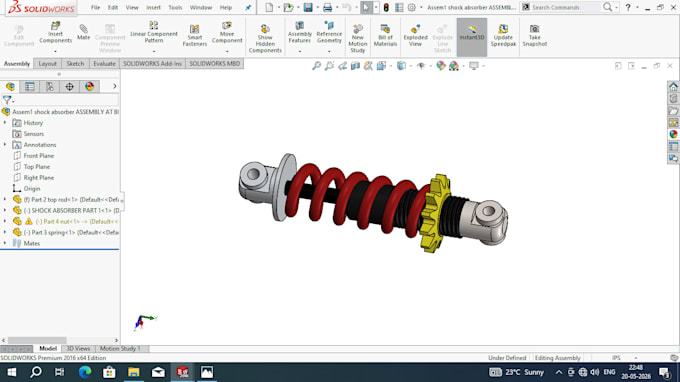680x382 pixels.
Task: Open the PropertyManager tab
Action: tap(30, 87)
